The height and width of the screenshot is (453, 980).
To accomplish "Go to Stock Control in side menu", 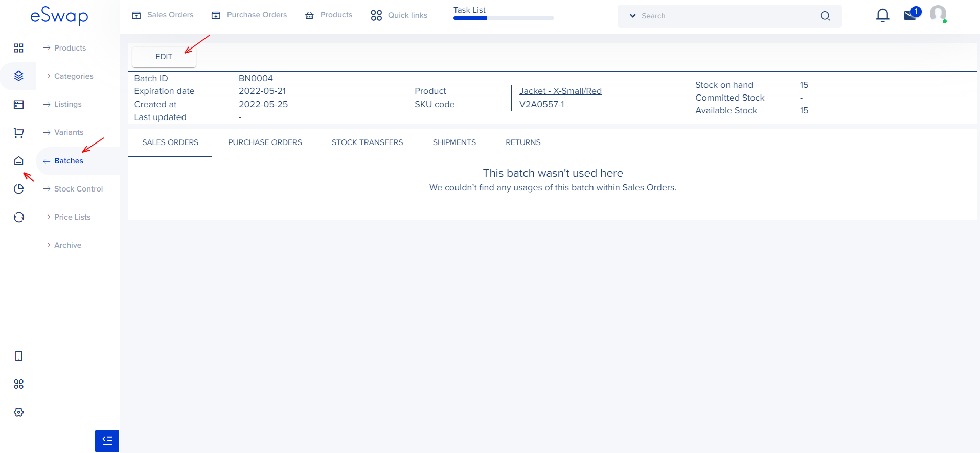I will point(78,189).
